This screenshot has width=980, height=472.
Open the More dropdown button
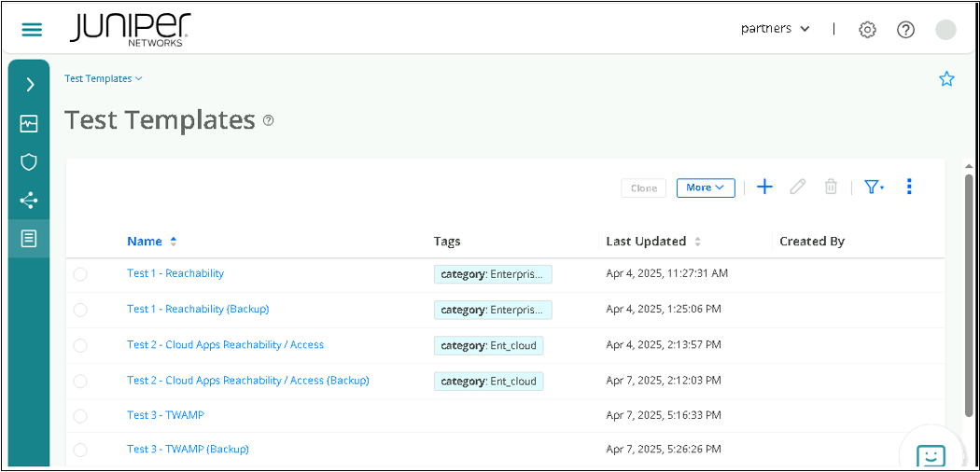click(706, 187)
